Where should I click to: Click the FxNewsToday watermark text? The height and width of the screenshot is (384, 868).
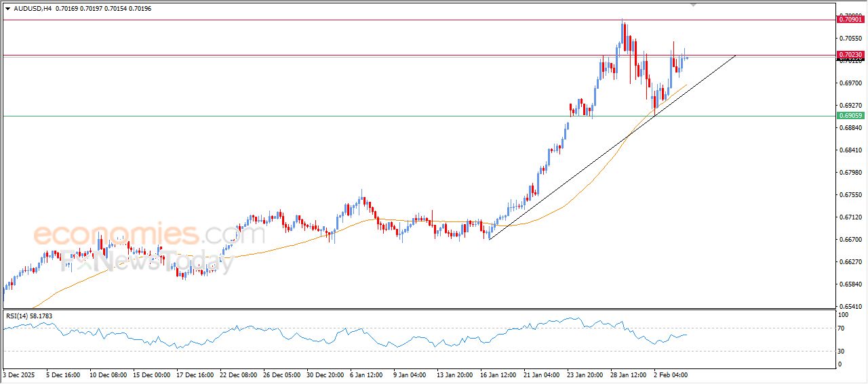click(x=149, y=261)
